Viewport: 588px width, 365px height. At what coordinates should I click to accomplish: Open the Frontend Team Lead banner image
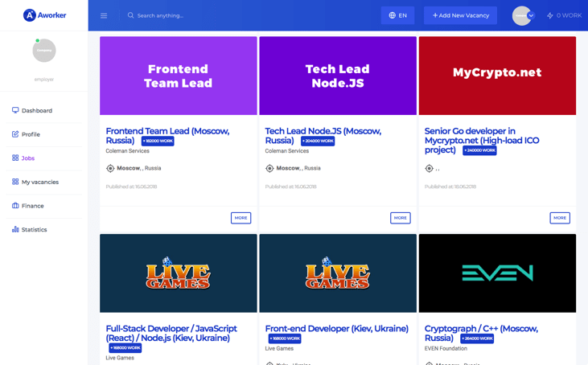tap(179, 76)
